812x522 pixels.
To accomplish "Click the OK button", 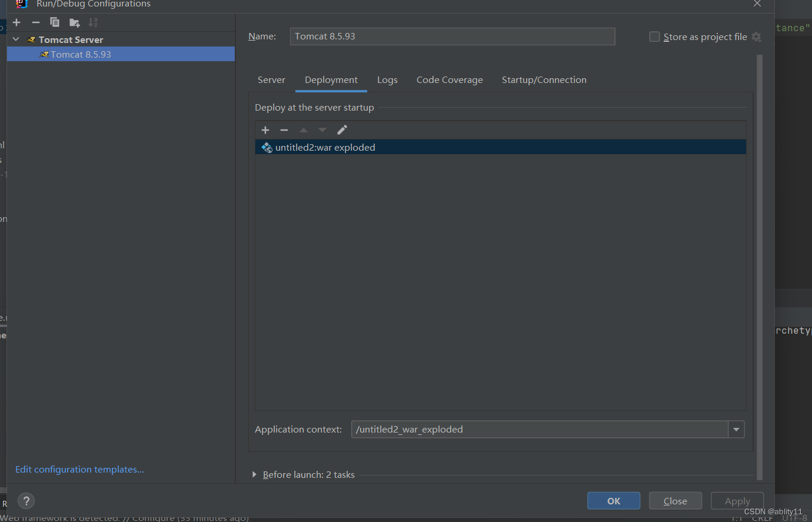I will click(614, 501).
